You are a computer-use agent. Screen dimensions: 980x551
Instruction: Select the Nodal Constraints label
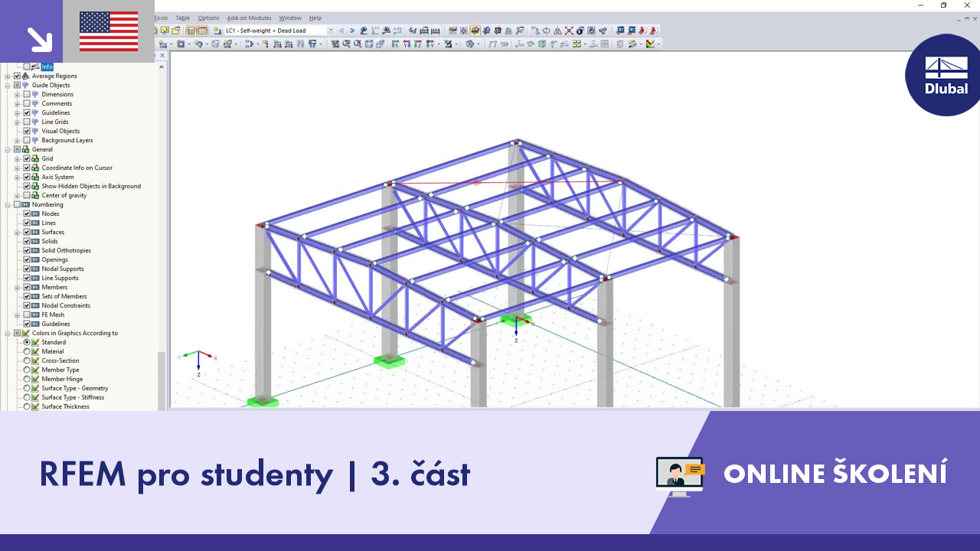[x=66, y=305]
